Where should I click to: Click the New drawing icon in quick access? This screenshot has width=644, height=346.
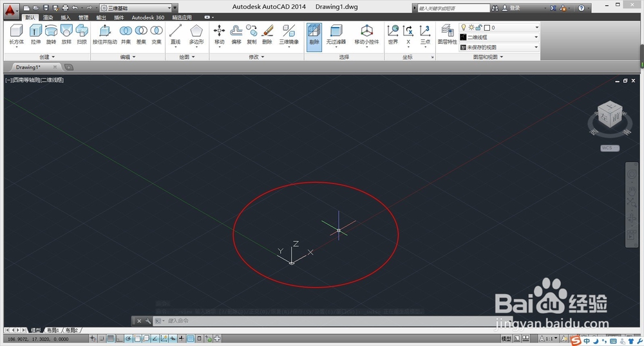click(26, 8)
